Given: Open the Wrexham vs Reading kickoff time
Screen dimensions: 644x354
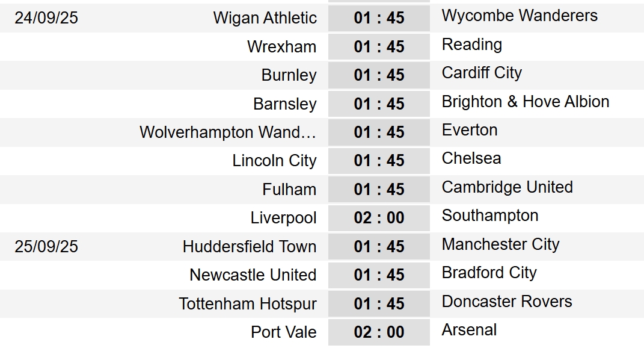Looking at the screenshot, I should tap(379, 46).
